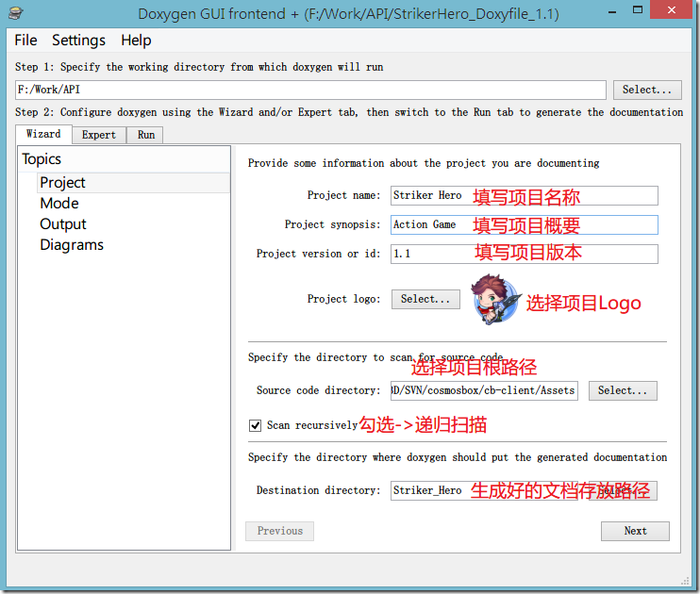Open the Settings menu
Screen dimensions: 700x594
click(78, 41)
